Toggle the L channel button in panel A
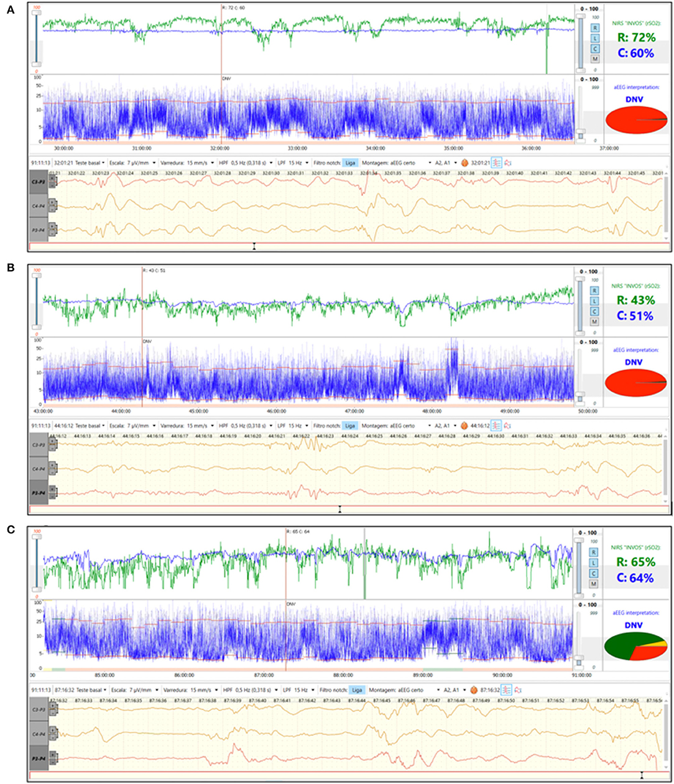This screenshot has height=784, width=674. [594, 39]
